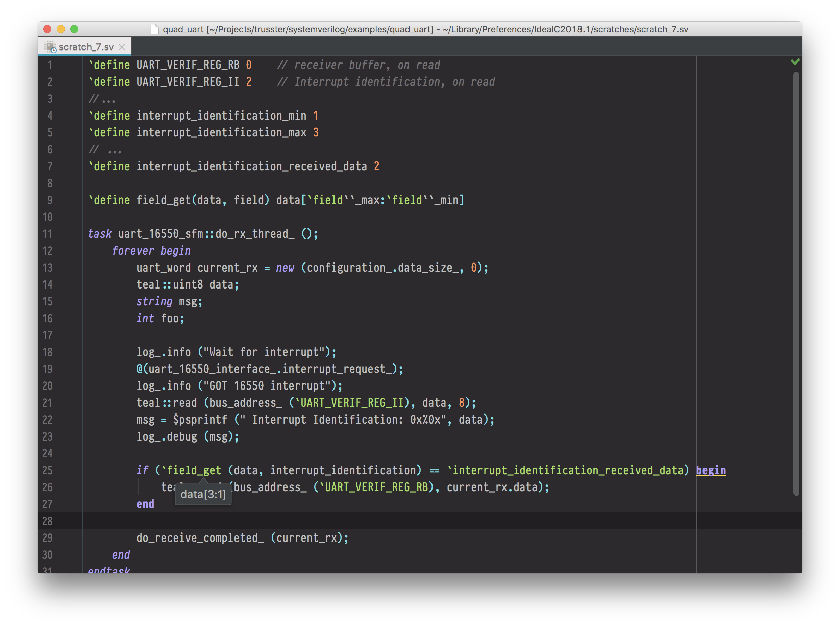The image size is (840, 627).
Task: Click the underlined end keyword on line 27
Action: [145, 504]
